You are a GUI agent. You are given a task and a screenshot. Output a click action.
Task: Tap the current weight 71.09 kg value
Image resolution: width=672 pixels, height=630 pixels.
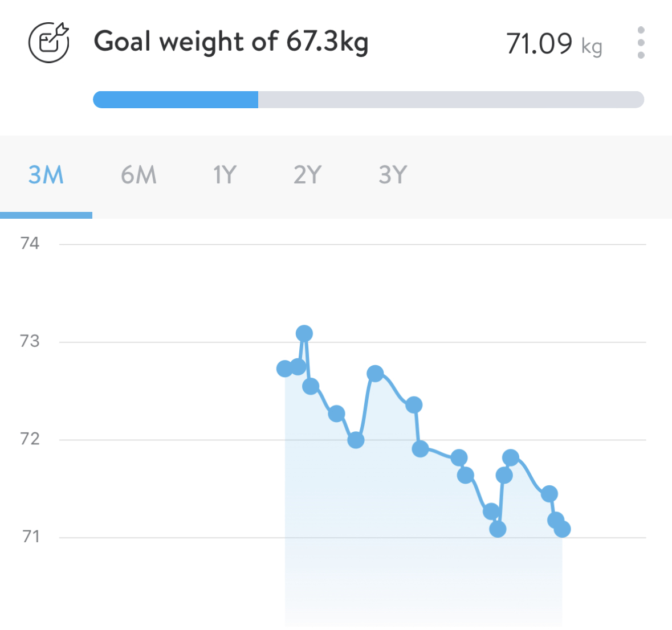(x=553, y=44)
